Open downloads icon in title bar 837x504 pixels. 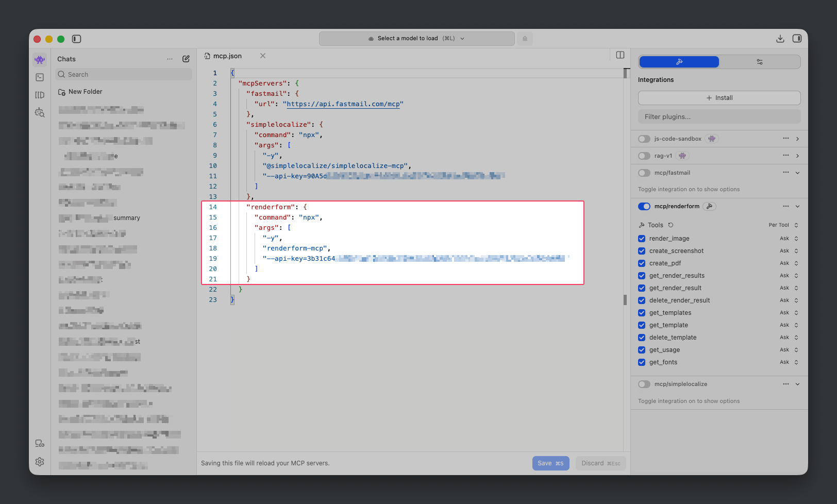pos(780,39)
